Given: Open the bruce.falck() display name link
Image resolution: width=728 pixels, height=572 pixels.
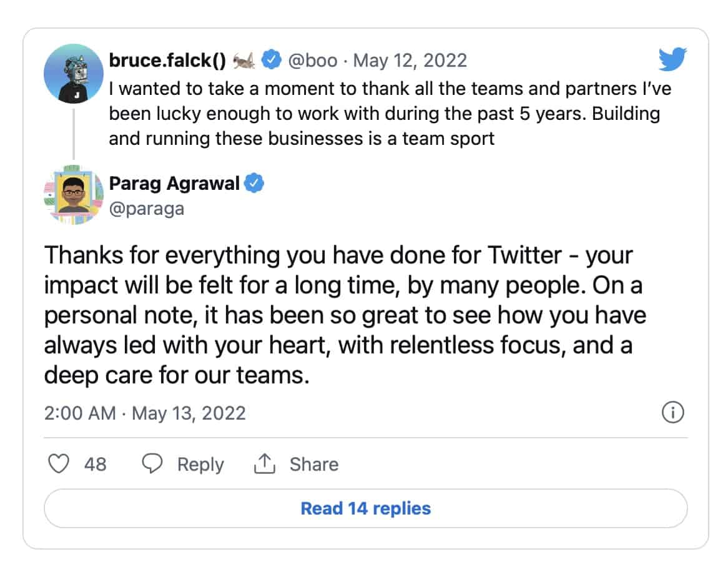Looking at the screenshot, I should [167, 61].
